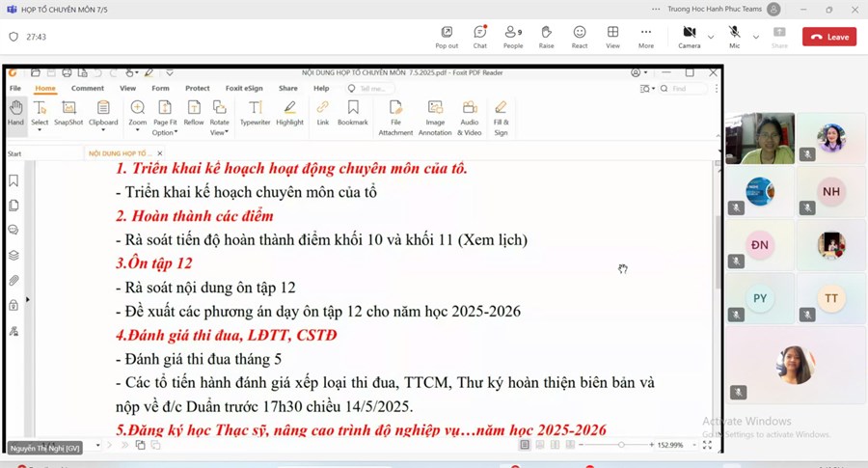The height and width of the screenshot is (468, 868).
Task: Leave the Teams meeting
Action: tap(828, 37)
